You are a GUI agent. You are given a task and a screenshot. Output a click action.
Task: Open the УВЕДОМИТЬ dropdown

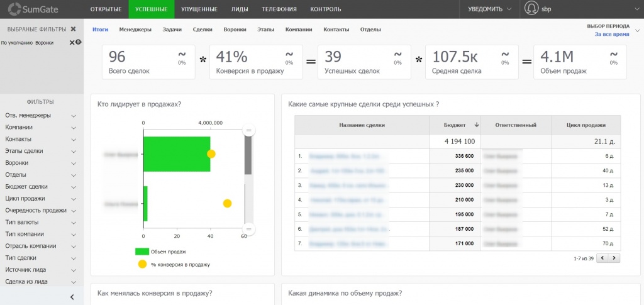489,9
